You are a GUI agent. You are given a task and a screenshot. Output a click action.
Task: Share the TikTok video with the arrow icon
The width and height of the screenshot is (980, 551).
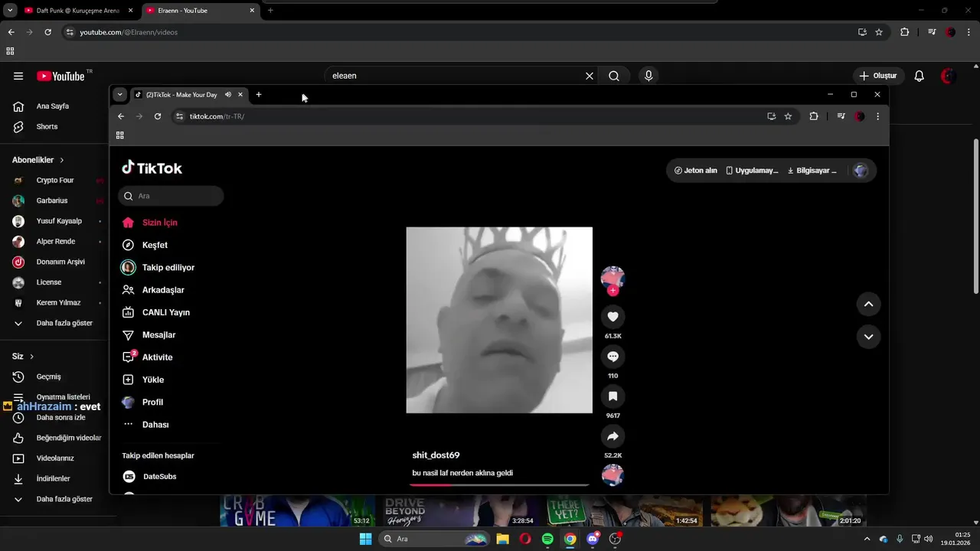pyautogui.click(x=612, y=436)
